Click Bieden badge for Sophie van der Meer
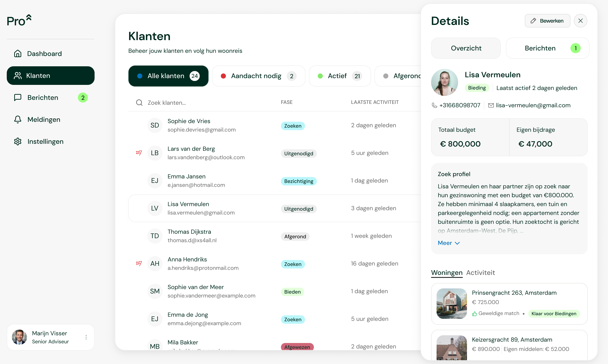Viewport: 608px width, 364px height. click(x=292, y=292)
